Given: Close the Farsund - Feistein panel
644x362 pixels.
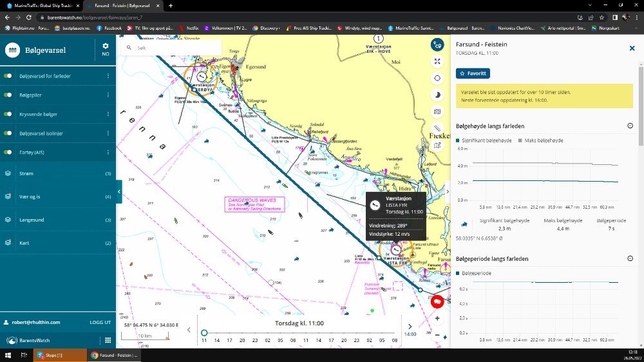Looking at the screenshot, I should tap(632, 48).
